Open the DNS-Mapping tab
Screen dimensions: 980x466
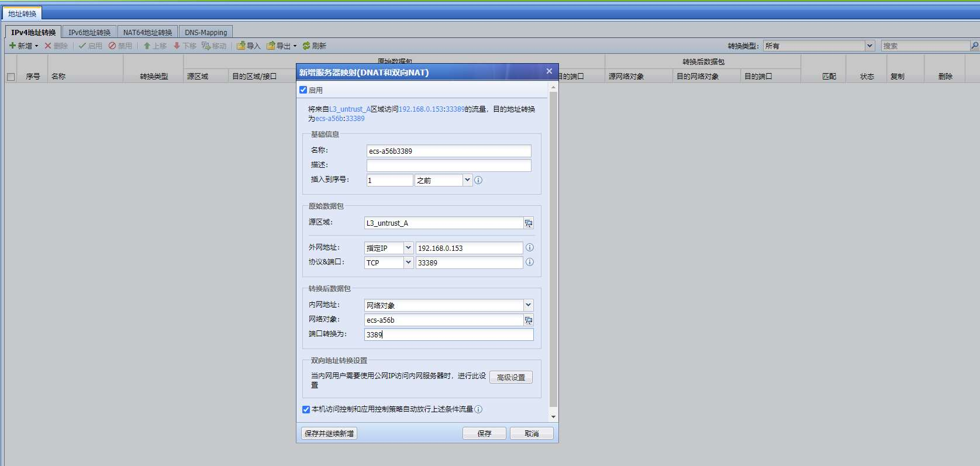pyautogui.click(x=206, y=32)
